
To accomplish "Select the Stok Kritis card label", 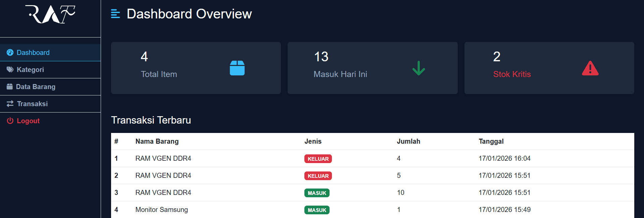I will tap(512, 74).
